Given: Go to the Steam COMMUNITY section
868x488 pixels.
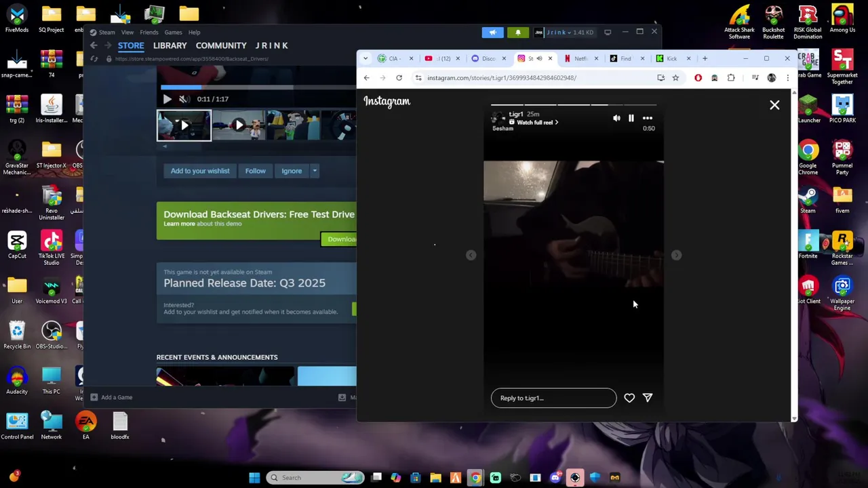Looking at the screenshot, I should (x=221, y=45).
